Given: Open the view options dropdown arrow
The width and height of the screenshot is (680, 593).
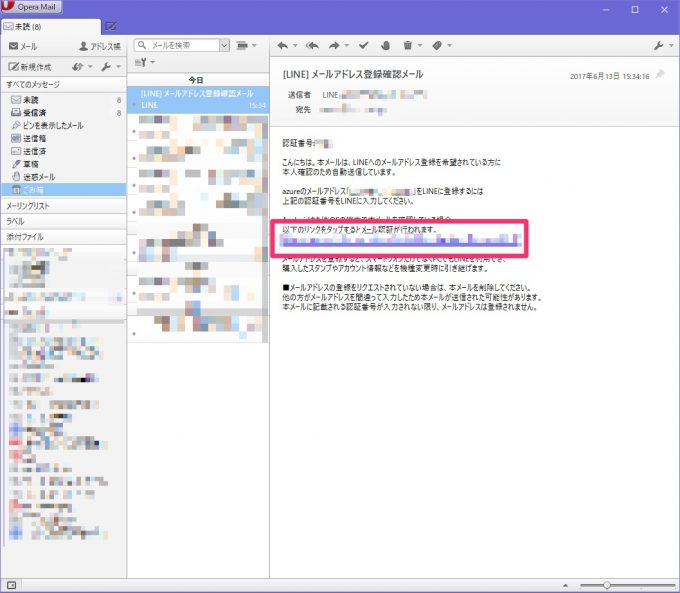Looking at the screenshot, I should (254, 45).
